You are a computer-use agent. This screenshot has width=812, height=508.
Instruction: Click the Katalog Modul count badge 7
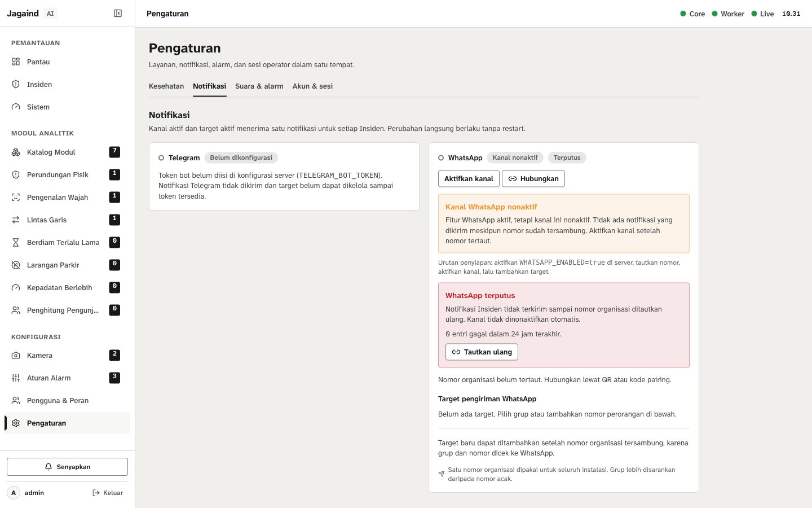[x=114, y=152]
